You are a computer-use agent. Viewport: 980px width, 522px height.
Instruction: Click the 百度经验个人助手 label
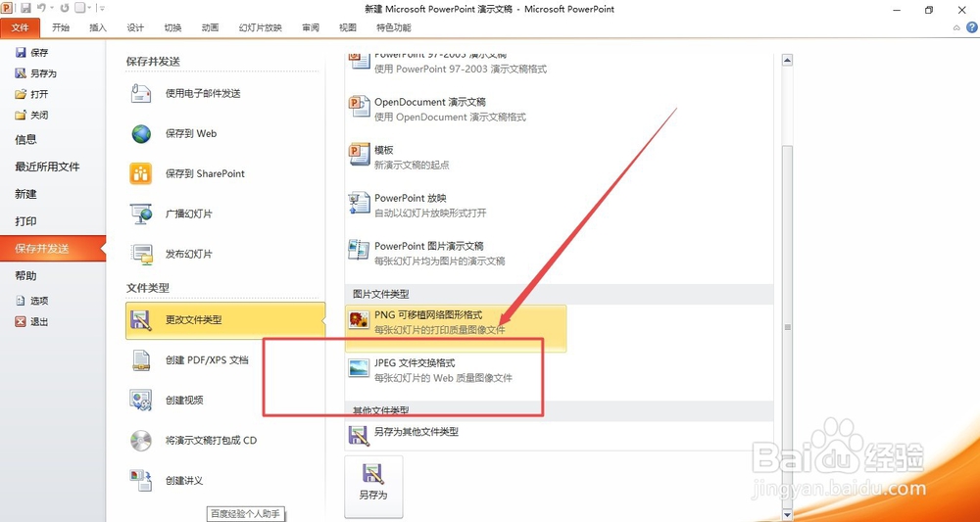[246, 514]
